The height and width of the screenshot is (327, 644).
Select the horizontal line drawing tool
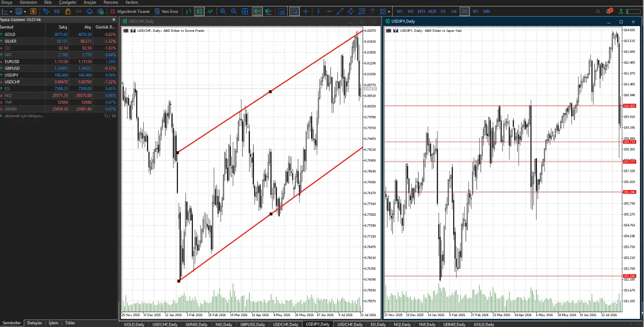329,11
